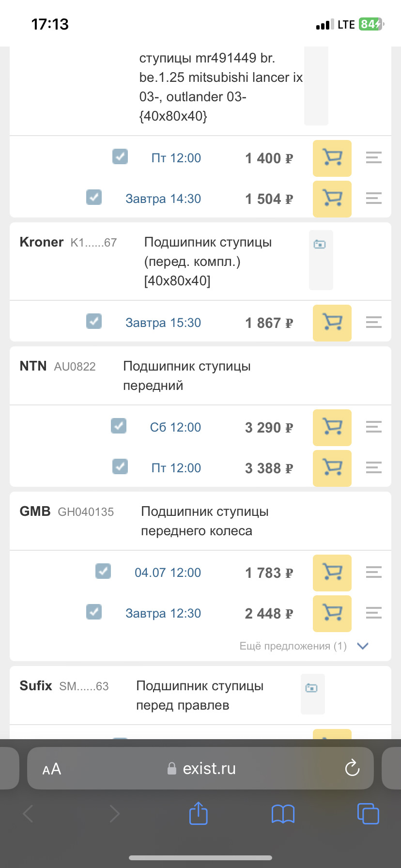Open NTN delivery link Сб 12:00

pos(175,427)
